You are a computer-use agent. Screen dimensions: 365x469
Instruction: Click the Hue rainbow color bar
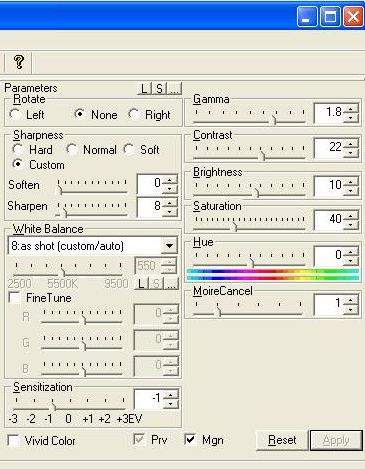273,275
